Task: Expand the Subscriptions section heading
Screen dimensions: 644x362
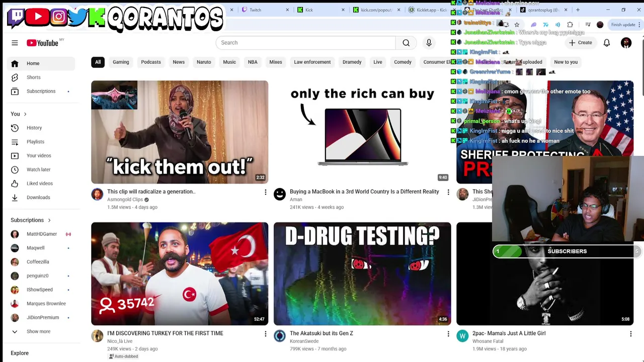Action: point(31,220)
